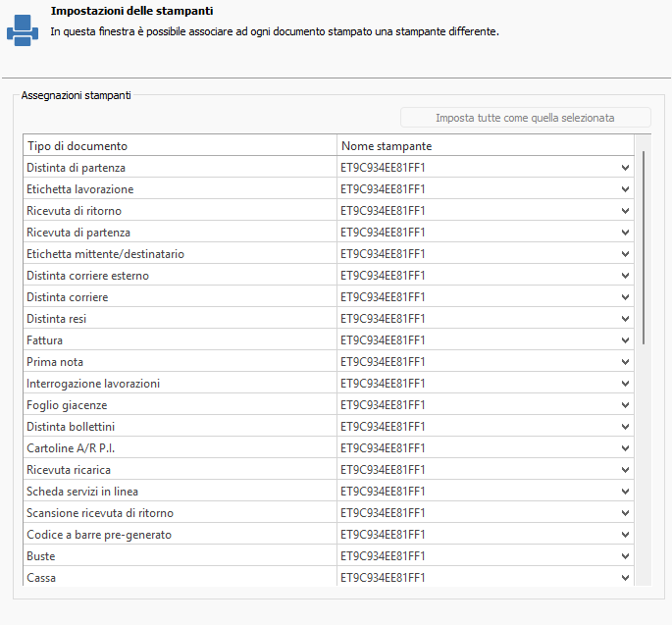
Task: Open printer dropdown for Ricevuta di ritorno
Action: pos(625,211)
